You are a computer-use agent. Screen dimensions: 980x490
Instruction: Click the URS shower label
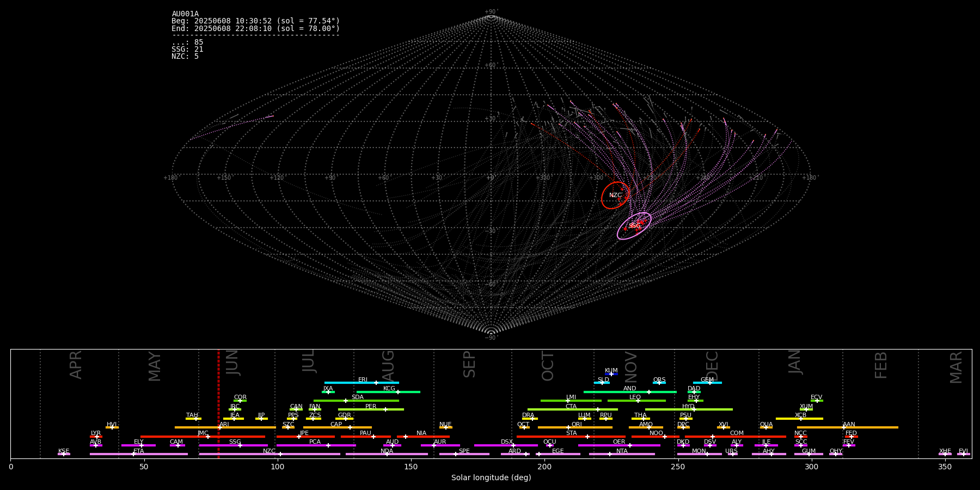pyautogui.click(x=731, y=451)
